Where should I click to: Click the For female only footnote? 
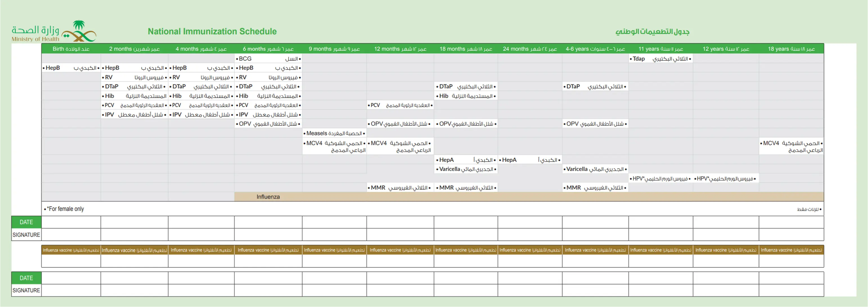[x=65, y=209]
